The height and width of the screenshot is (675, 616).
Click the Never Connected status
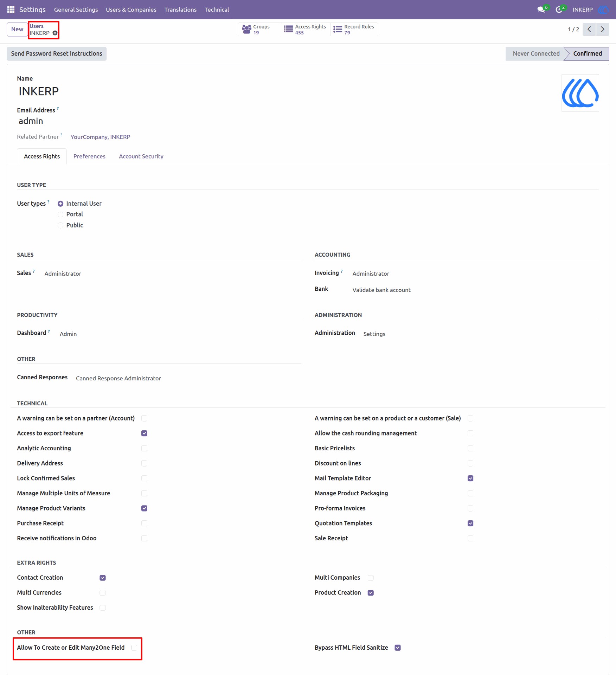tap(535, 54)
